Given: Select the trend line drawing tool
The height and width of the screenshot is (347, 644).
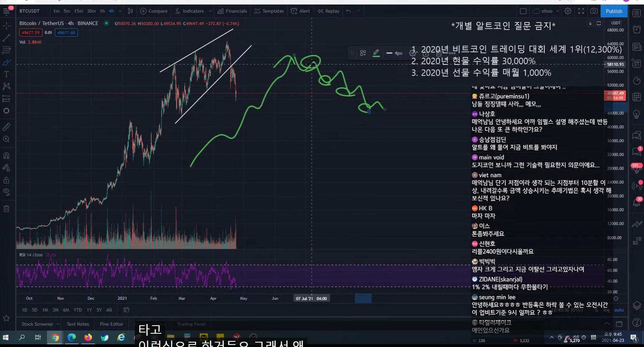Looking at the screenshot, I should [6, 38].
